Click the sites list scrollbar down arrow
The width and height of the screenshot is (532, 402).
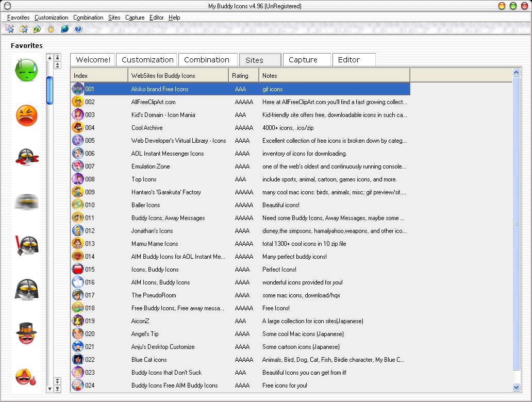click(x=517, y=387)
